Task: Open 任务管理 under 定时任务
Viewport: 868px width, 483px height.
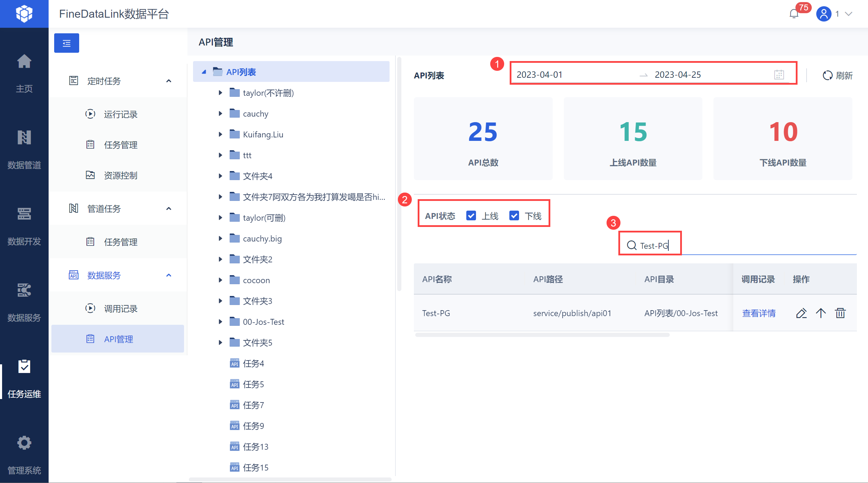Action: pos(118,145)
